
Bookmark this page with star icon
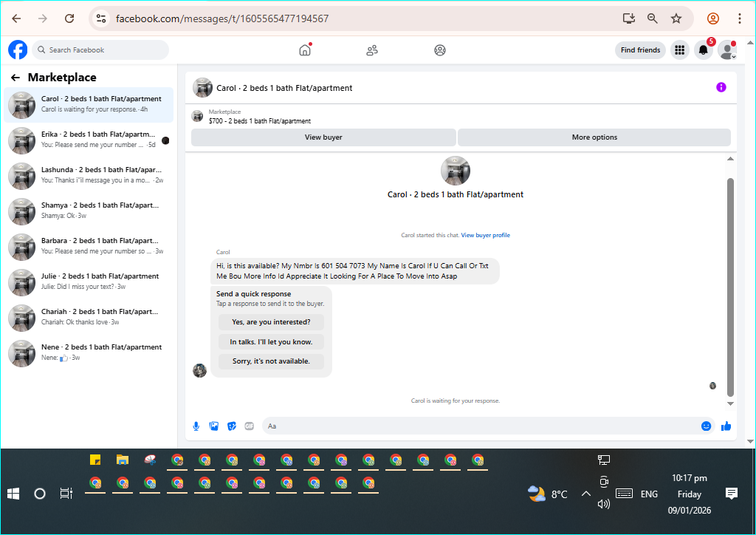[676, 18]
